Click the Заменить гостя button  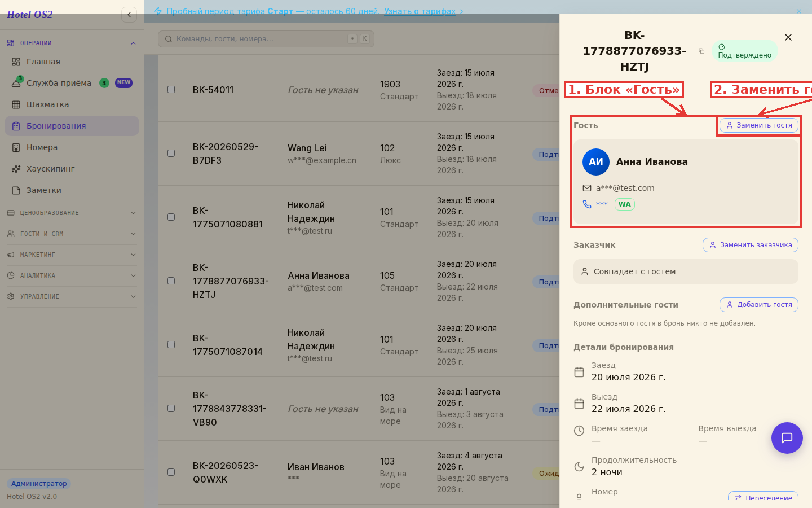[x=759, y=125]
